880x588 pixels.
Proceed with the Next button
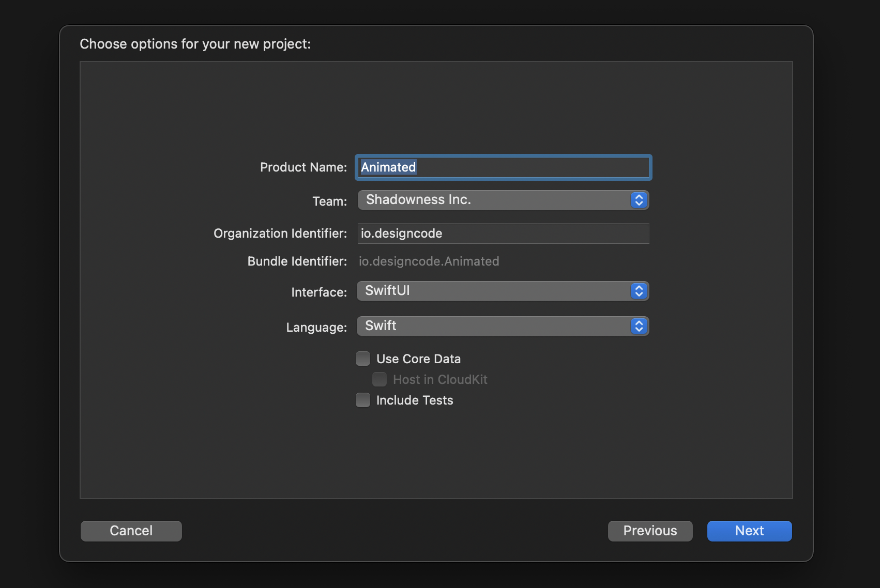[x=749, y=531]
